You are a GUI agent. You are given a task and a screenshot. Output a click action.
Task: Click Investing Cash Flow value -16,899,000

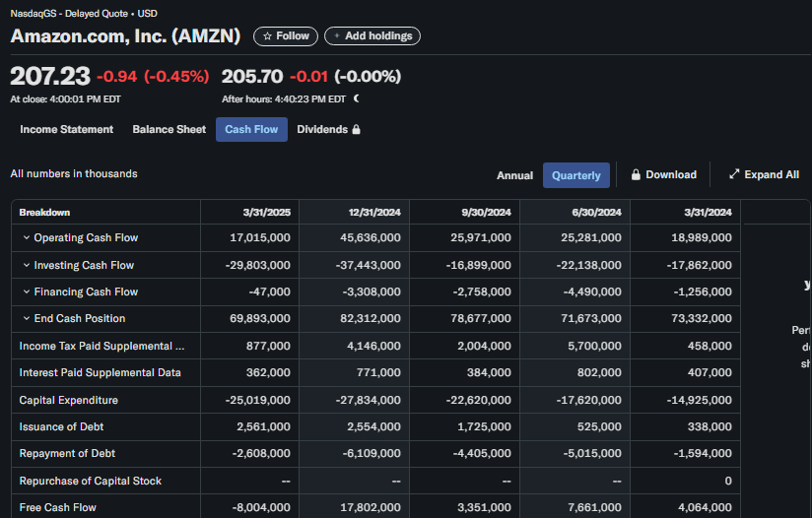[479, 265]
